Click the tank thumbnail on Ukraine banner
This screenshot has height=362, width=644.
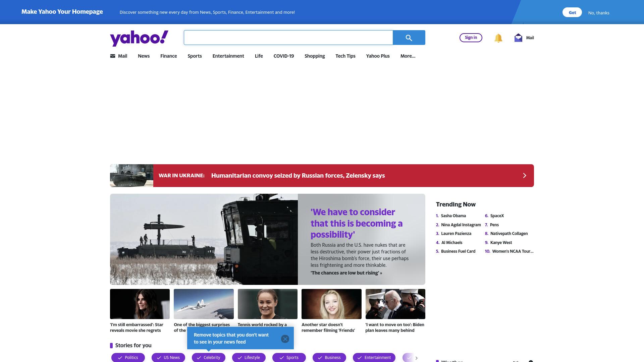click(131, 176)
